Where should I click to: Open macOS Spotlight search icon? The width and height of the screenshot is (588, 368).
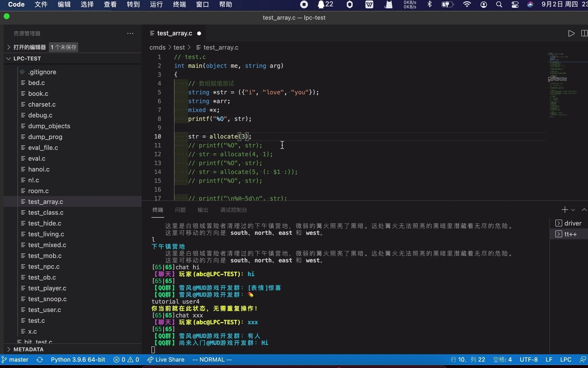tap(499, 4)
